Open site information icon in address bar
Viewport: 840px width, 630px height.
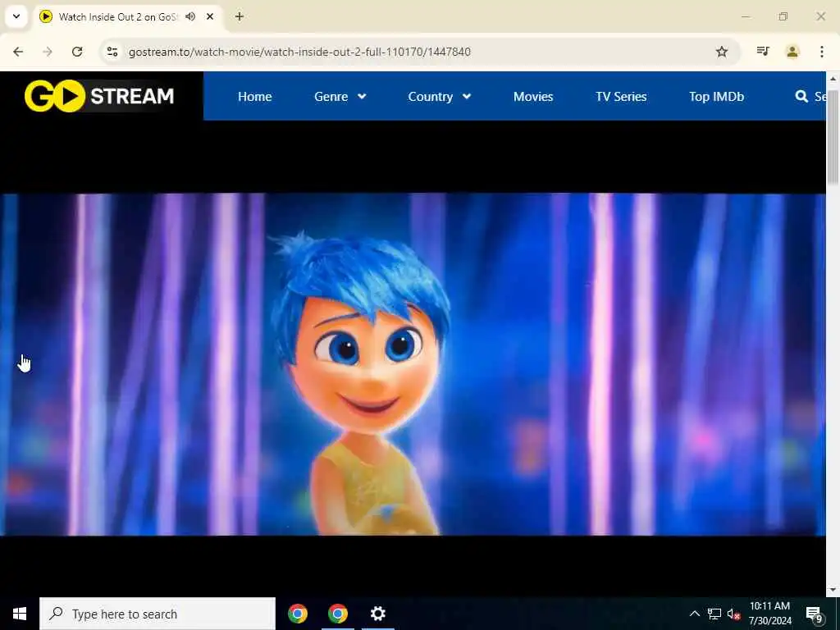point(112,52)
